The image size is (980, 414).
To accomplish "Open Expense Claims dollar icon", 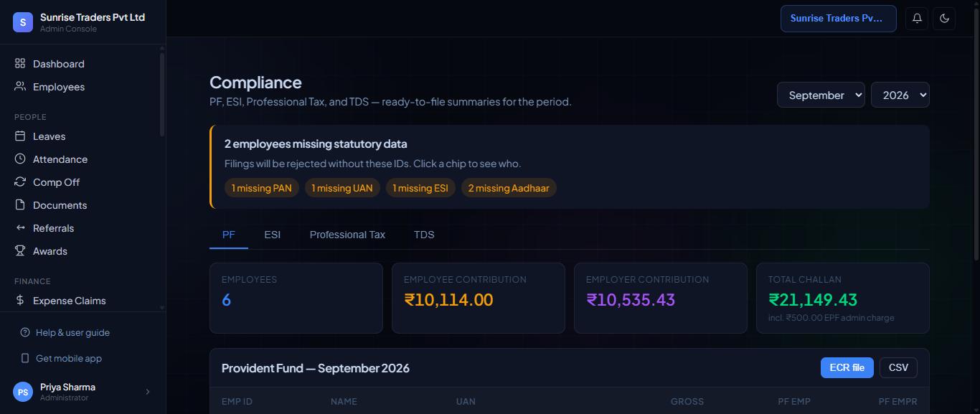I will coord(20,301).
